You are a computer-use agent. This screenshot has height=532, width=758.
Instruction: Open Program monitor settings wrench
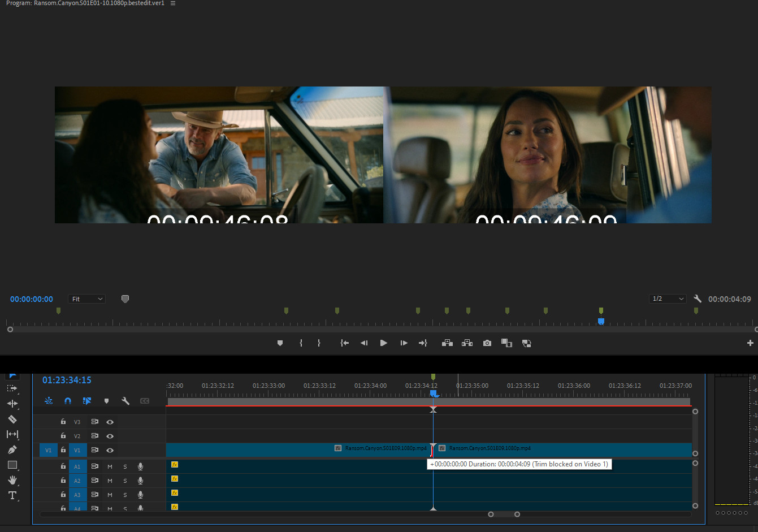[698, 299]
